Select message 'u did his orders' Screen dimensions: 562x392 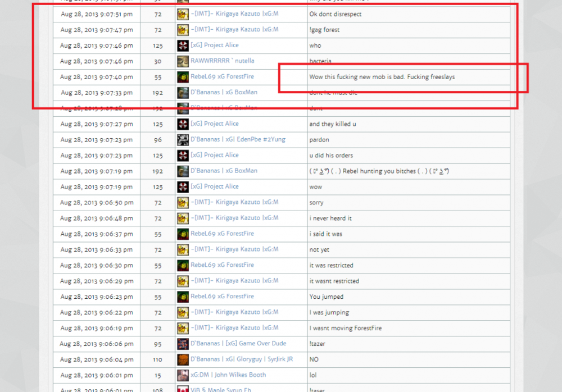click(331, 156)
